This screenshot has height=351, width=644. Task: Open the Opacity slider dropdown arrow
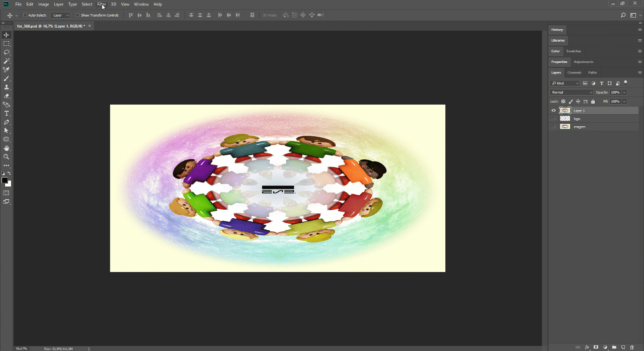(624, 92)
